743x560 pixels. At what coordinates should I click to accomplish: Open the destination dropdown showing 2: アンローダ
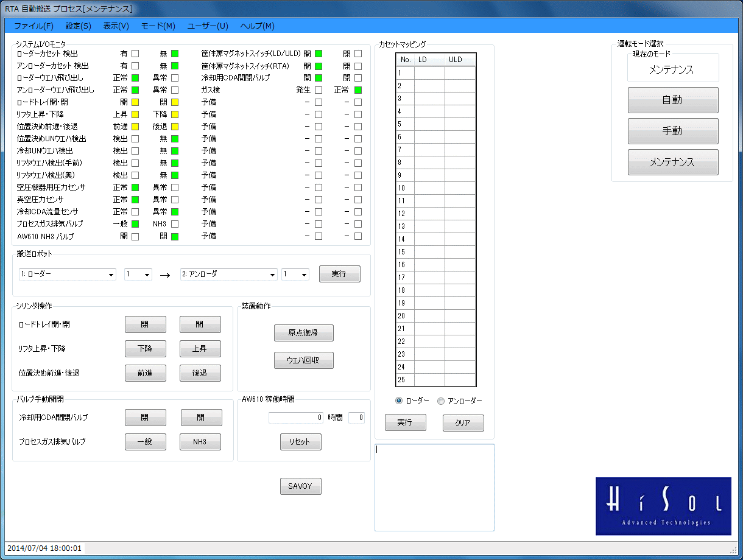click(229, 275)
